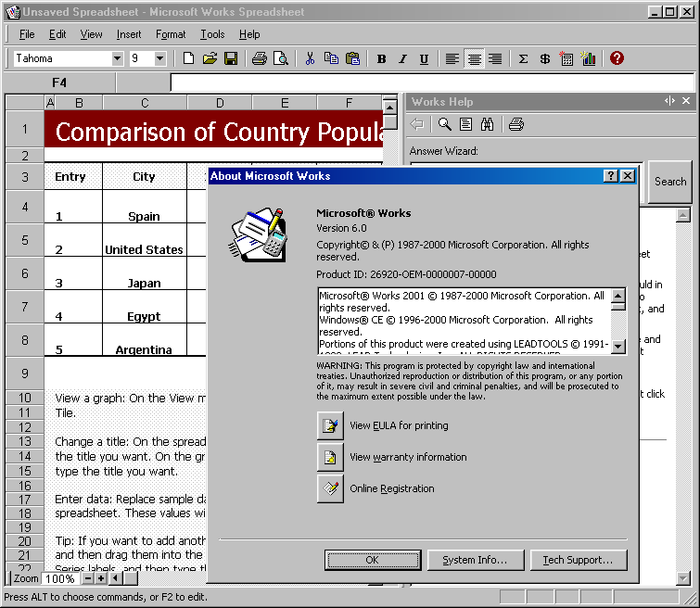Create a new chart with chart icon

point(589,58)
